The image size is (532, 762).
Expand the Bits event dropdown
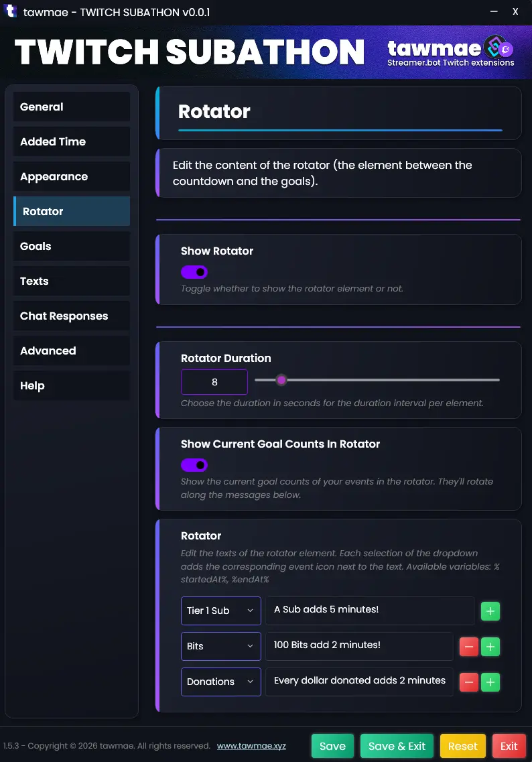220,646
